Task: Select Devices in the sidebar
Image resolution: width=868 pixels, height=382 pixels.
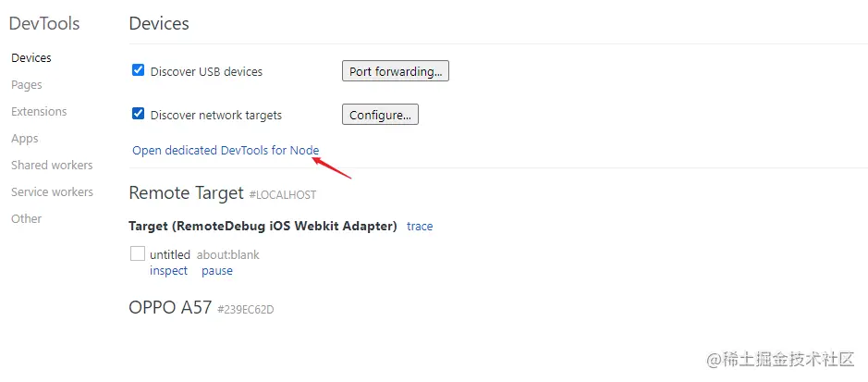Action: pyautogui.click(x=31, y=57)
